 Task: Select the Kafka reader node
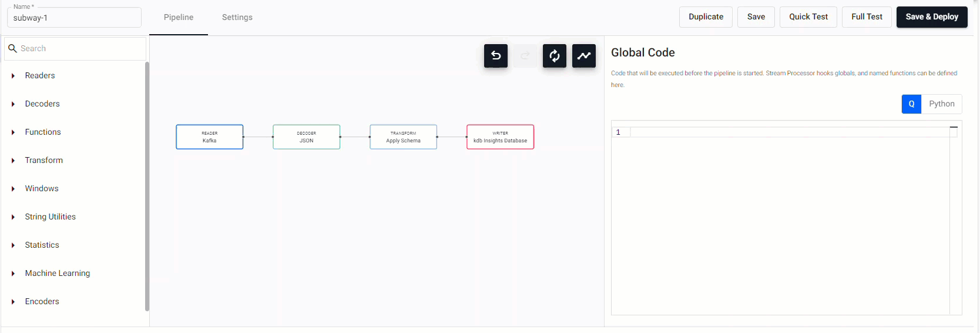[x=209, y=137]
